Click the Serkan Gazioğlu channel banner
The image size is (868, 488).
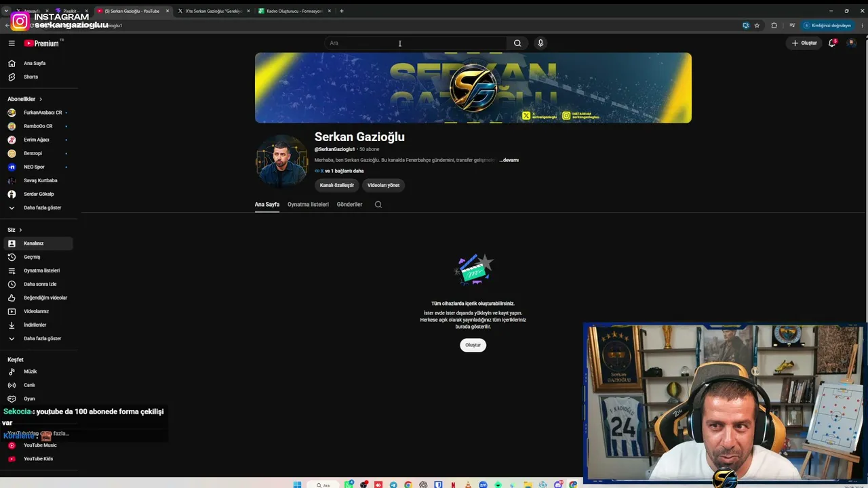tap(473, 87)
